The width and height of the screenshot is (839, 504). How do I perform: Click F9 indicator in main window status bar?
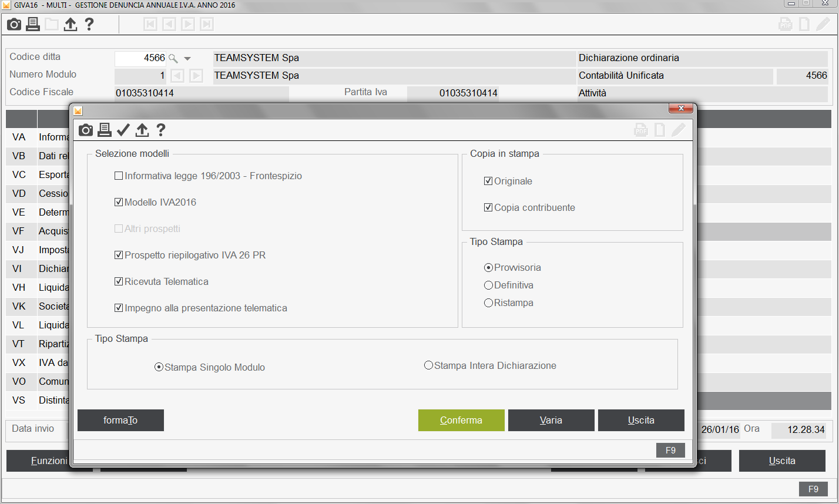tap(813, 489)
